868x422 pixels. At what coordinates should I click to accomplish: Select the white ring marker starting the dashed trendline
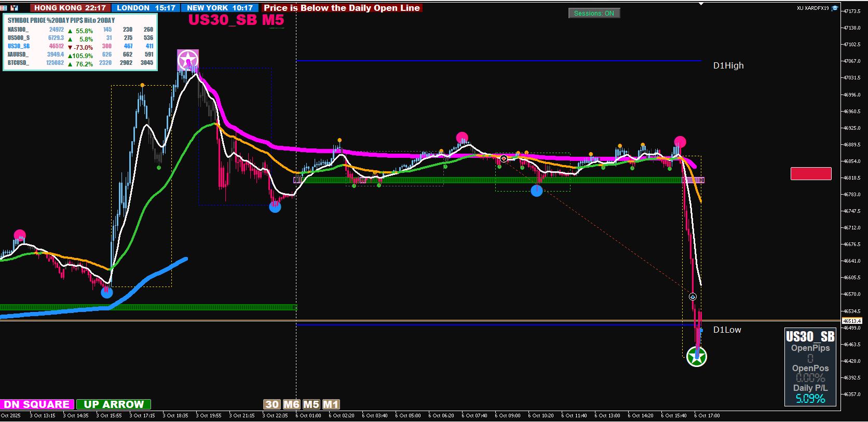click(504, 159)
